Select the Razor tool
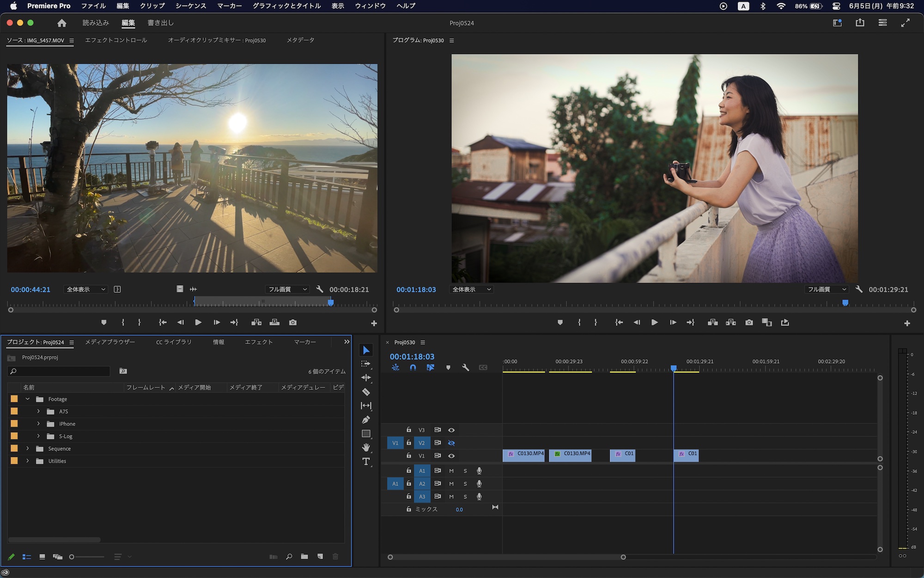The height and width of the screenshot is (578, 924). pyautogui.click(x=366, y=392)
